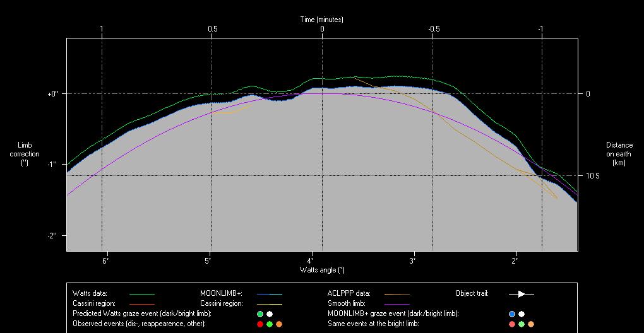Click the '10 S' distance axis label
The image size is (644, 333).
[592, 176]
